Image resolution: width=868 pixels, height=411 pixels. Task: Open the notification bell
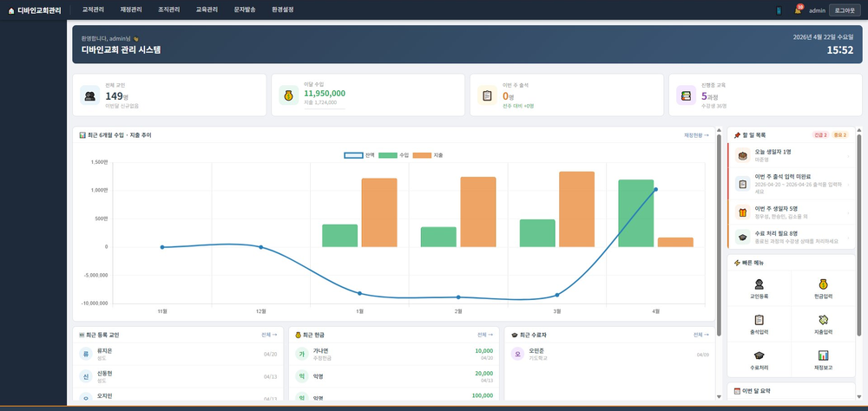point(798,10)
